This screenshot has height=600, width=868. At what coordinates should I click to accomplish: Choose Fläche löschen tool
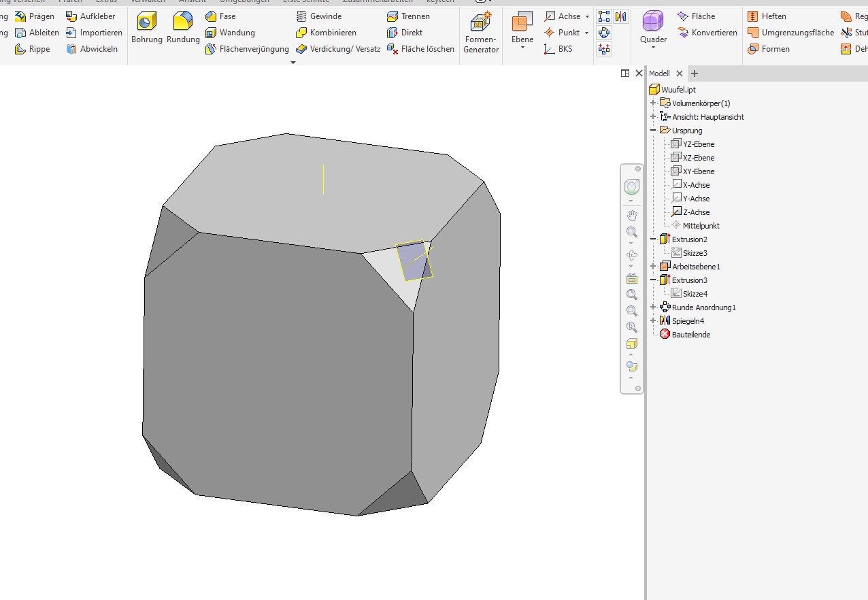420,49
